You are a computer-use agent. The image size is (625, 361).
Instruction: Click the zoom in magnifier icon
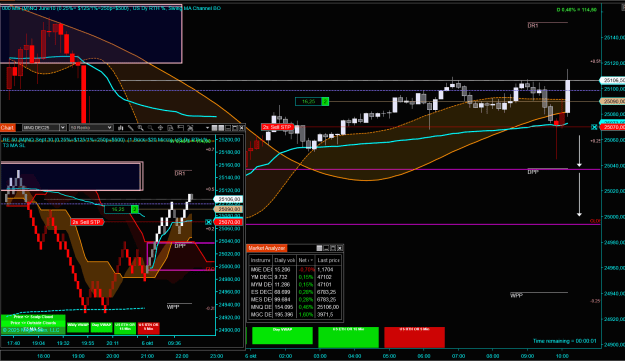tap(140, 128)
